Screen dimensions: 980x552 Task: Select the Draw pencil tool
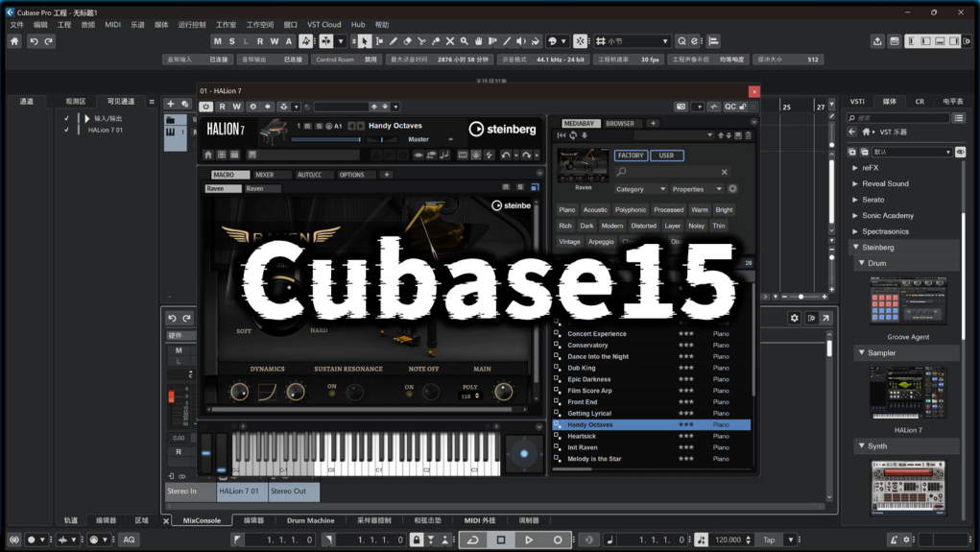(394, 41)
